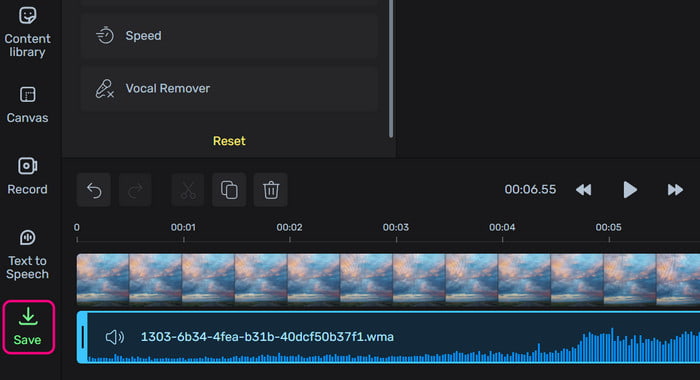
Task: Open the Content library panel
Action: [x=27, y=32]
